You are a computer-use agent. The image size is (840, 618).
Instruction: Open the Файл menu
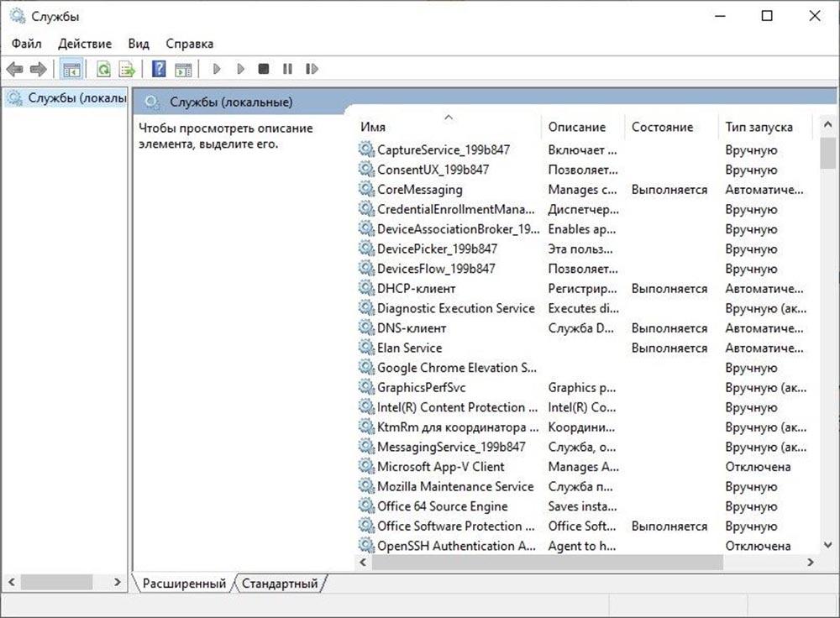(26, 44)
